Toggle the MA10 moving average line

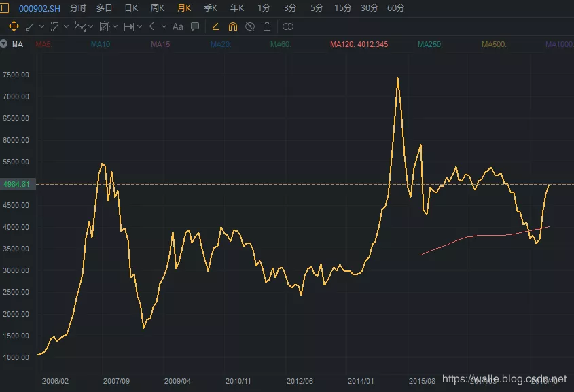[x=101, y=44]
